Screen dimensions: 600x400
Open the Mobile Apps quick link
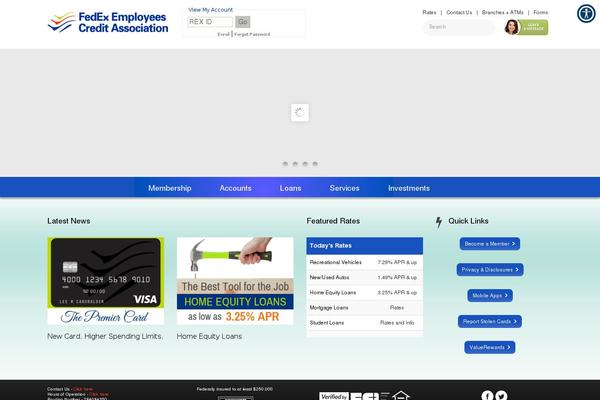click(x=490, y=296)
